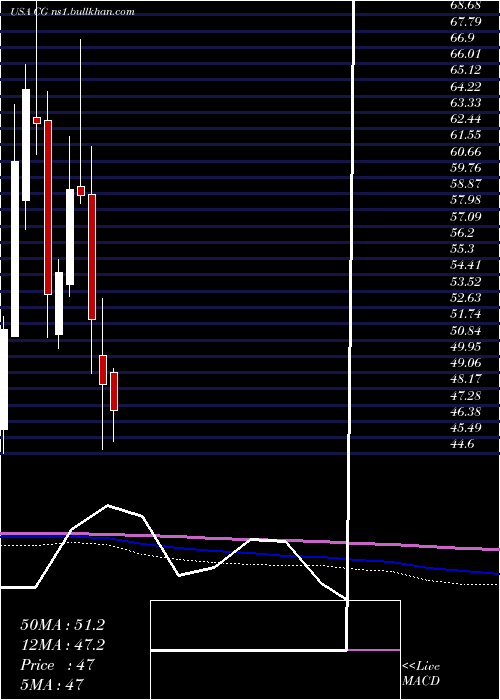500x700 pixels.
Task: Click the '5MA : 47' indicator value
Action: [x=52, y=684]
